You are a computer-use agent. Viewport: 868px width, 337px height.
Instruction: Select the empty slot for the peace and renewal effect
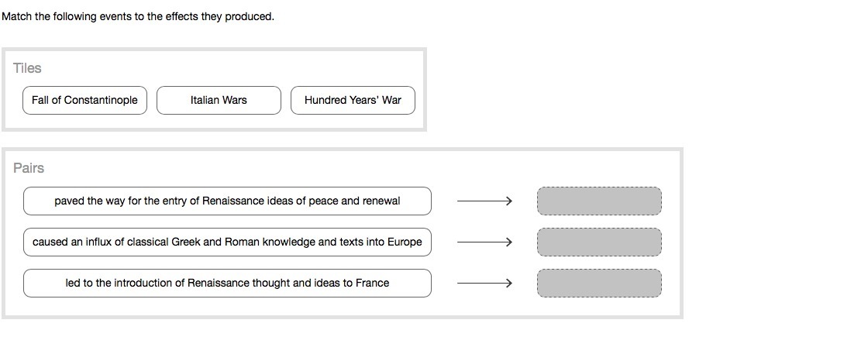tap(599, 201)
